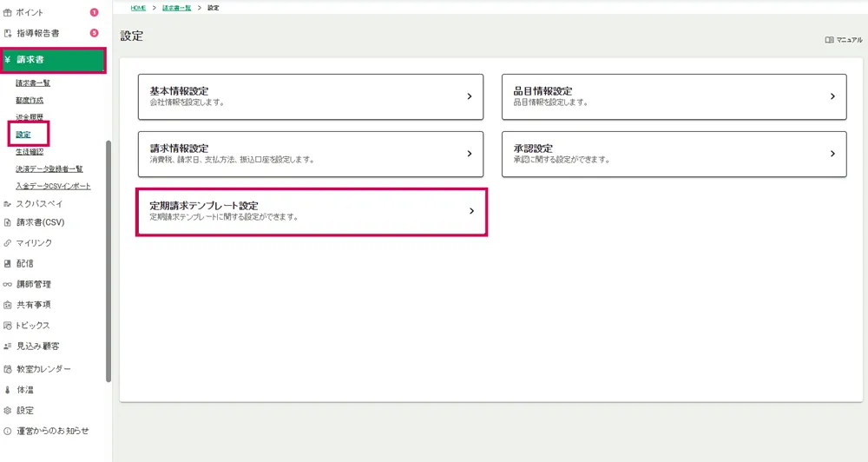Open the マニュアル book icon
868x462 pixels.
pos(829,40)
